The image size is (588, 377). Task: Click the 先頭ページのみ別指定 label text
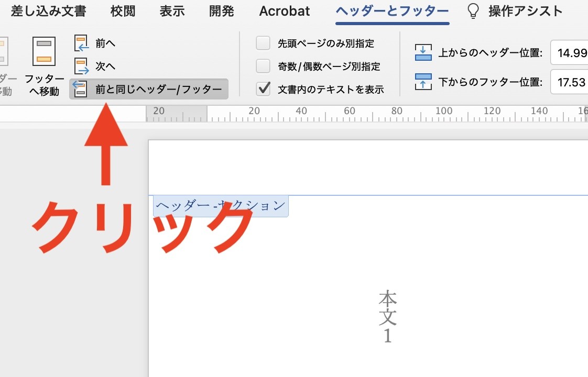[x=326, y=43]
